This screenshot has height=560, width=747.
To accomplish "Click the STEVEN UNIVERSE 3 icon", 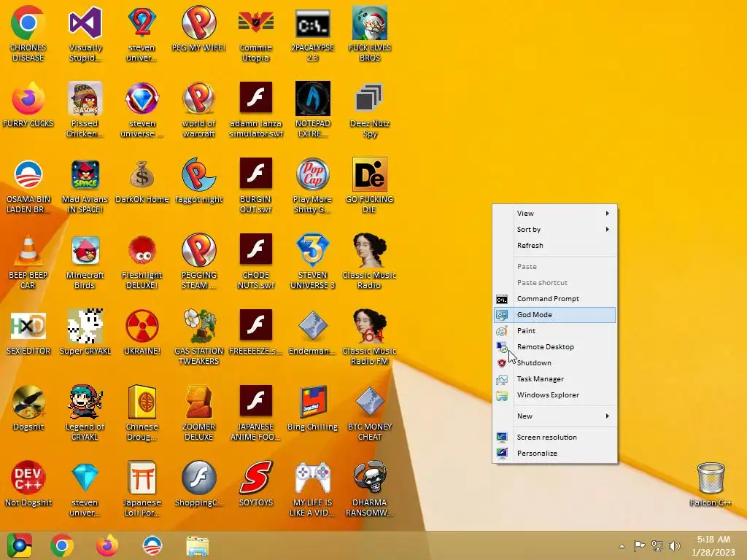I will (x=312, y=262).
